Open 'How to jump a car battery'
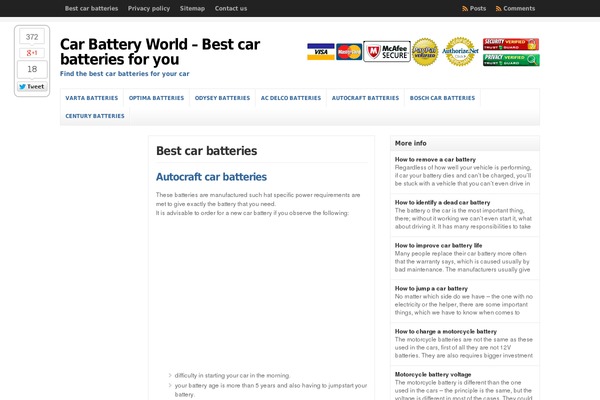The image size is (600, 400). 431,288
